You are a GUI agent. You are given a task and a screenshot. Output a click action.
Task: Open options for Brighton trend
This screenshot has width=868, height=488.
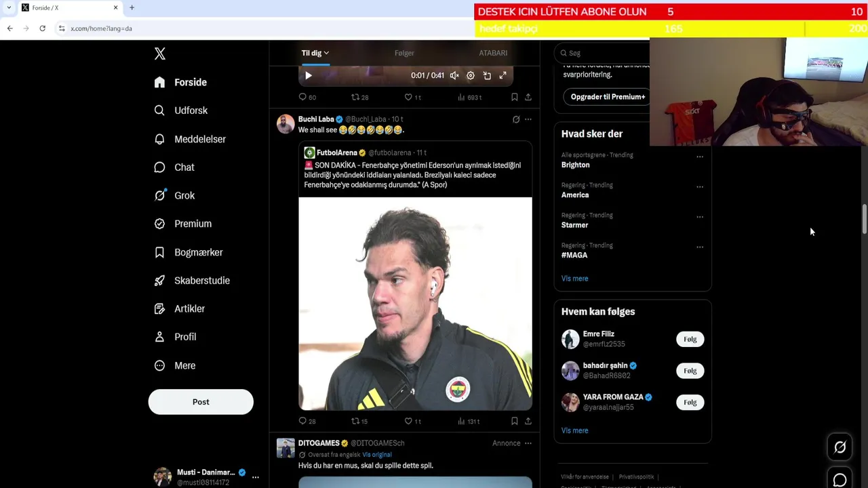point(700,157)
